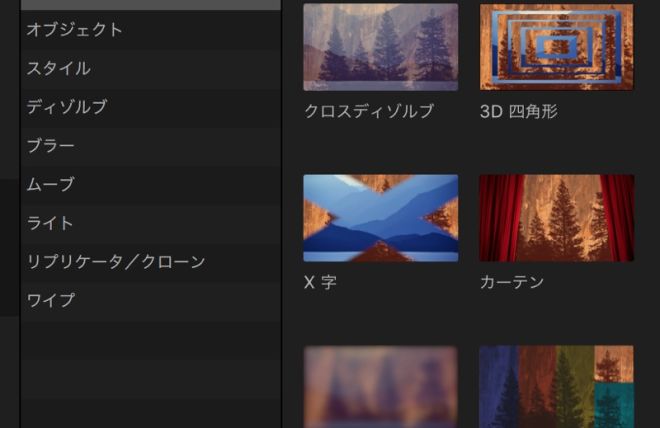Image resolution: width=660 pixels, height=428 pixels.
Task: Click the カーテン name label
Action: tap(512, 283)
